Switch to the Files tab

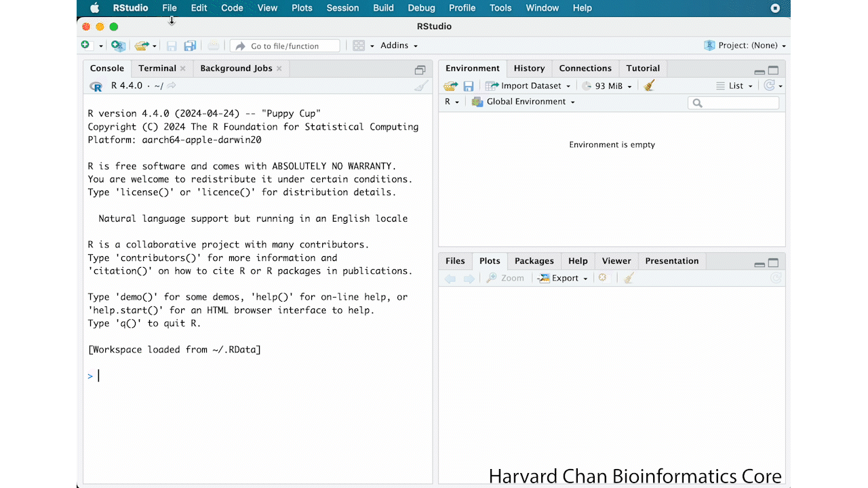point(455,260)
